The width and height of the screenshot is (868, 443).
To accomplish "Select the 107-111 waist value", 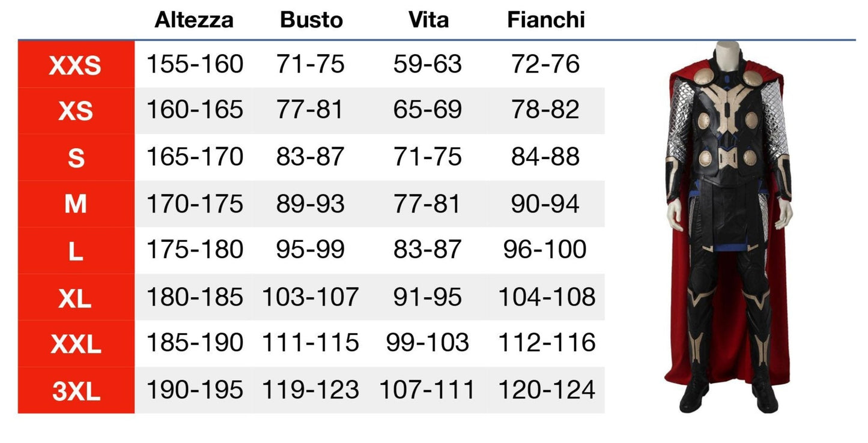I will coord(427,390).
